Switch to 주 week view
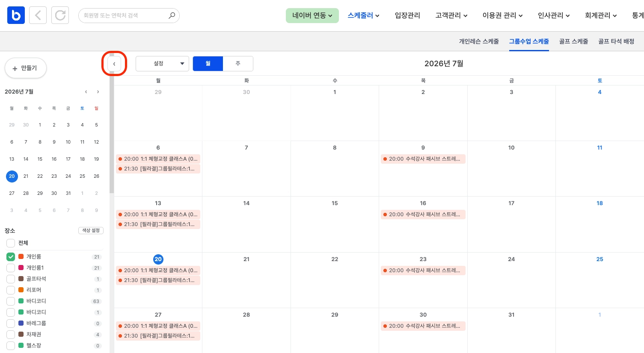644x353 pixels. pyautogui.click(x=238, y=64)
